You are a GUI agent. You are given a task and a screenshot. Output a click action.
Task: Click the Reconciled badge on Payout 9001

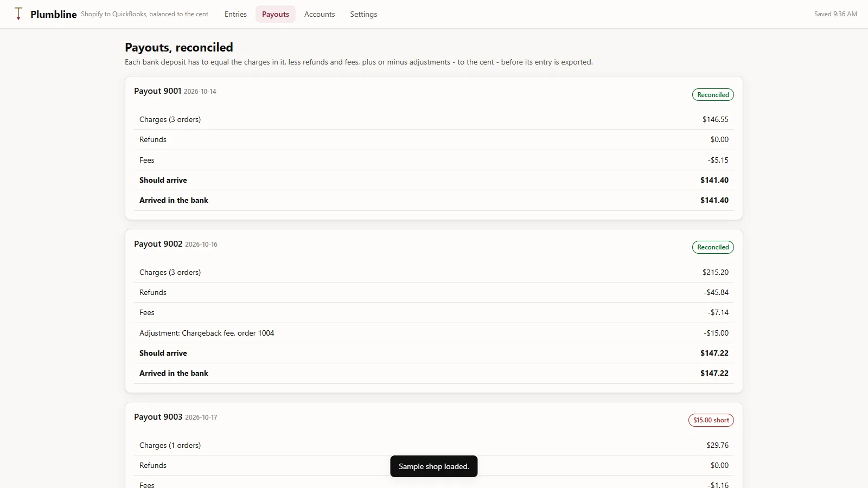pyautogui.click(x=713, y=95)
